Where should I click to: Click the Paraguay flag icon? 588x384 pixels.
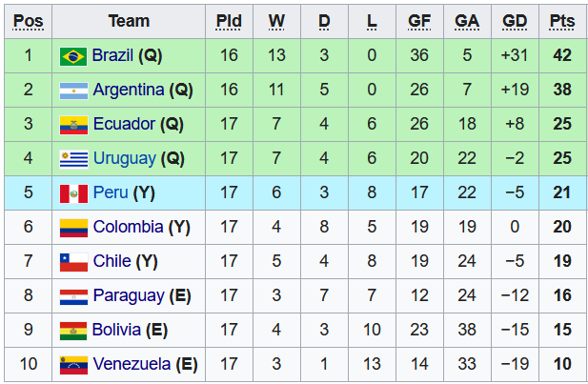(x=72, y=296)
